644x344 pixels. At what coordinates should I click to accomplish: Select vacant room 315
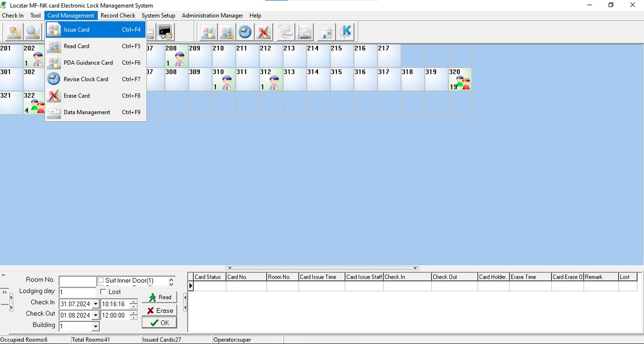[x=342, y=79]
